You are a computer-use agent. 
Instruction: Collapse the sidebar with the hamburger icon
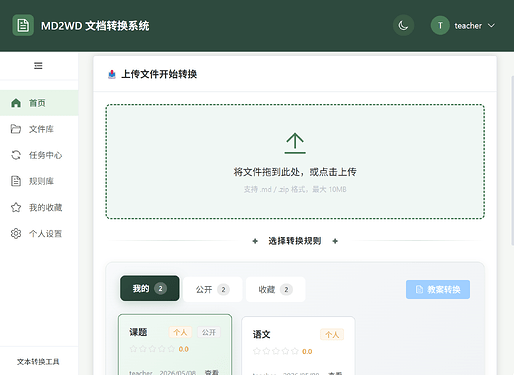click(x=38, y=66)
